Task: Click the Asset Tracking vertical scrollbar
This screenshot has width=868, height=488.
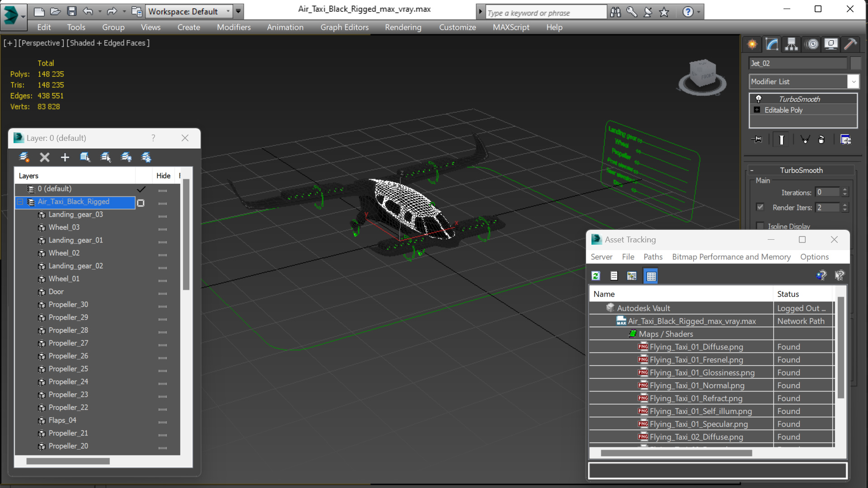Action: click(841, 348)
